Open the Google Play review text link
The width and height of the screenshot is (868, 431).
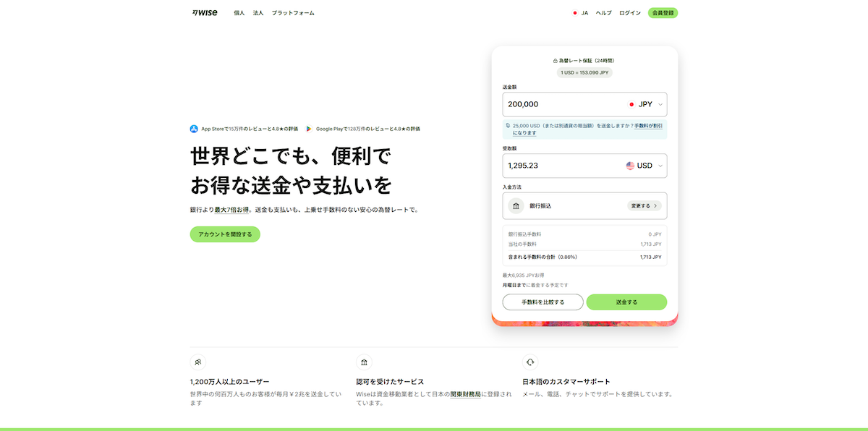coord(368,129)
